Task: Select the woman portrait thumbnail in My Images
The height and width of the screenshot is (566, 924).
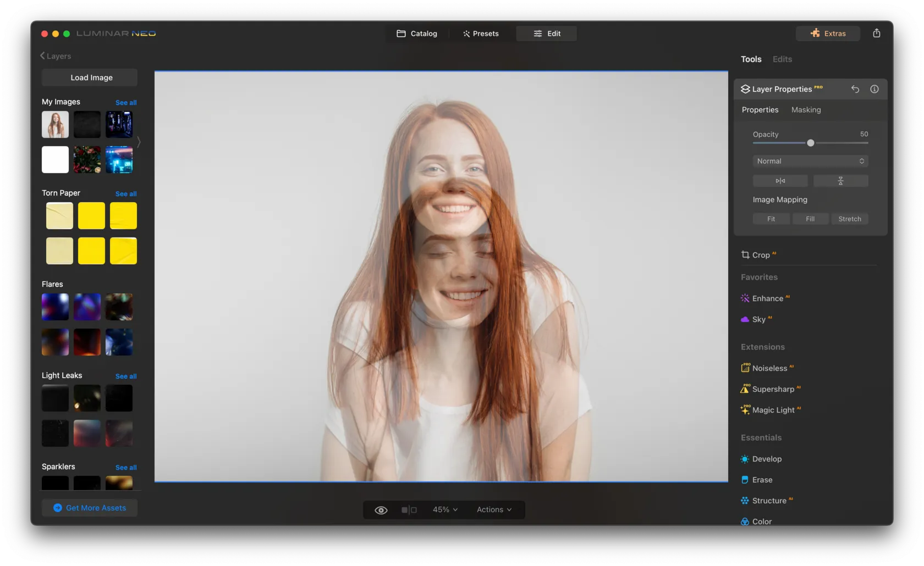Action: pyautogui.click(x=56, y=125)
